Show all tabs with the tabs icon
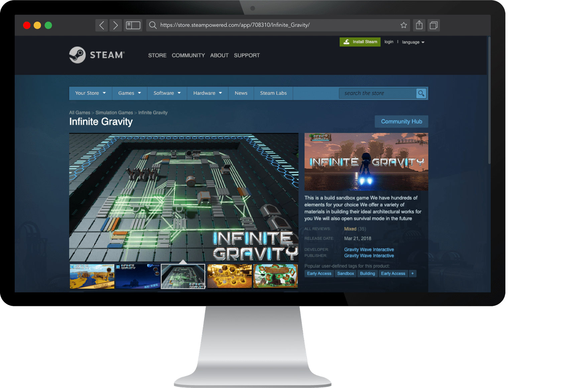Image resolution: width=588 pixels, height=388 pixels. point(434,25)
